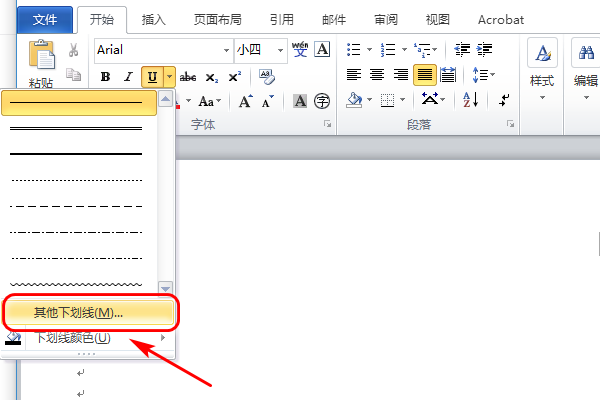Click the Asian layout icon

click(x=430, y=99)
